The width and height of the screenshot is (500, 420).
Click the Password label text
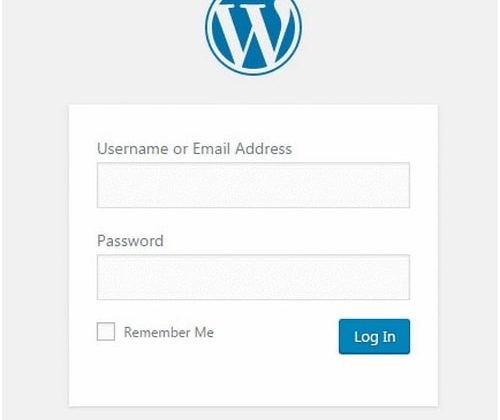130,241
